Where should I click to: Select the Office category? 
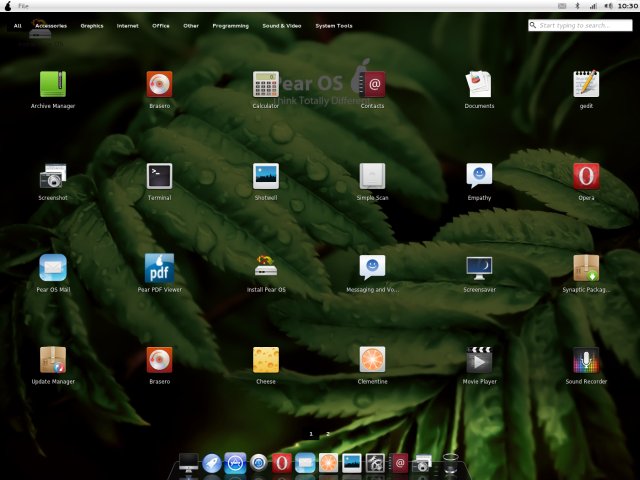pyautogui.click(x=161, y=26)
